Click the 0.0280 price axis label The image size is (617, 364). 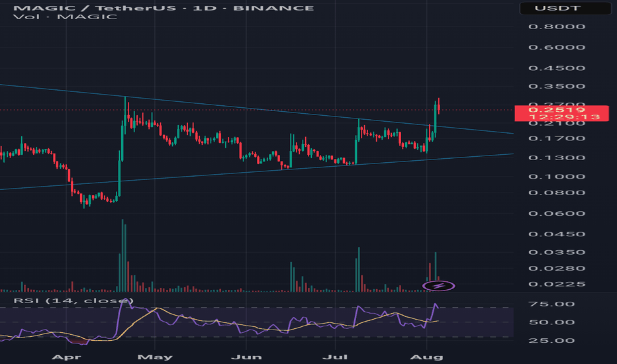point(556,269)
